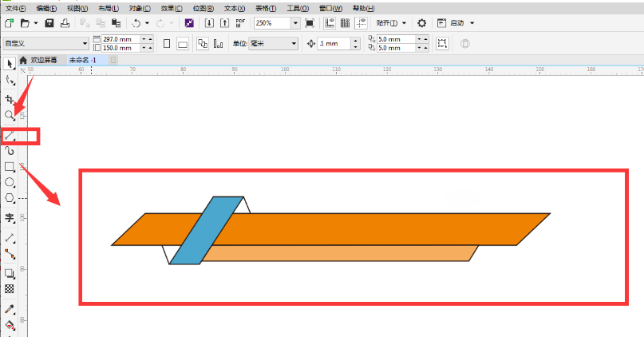
Task: Switch page to landscape orientation
Action: 183,44
